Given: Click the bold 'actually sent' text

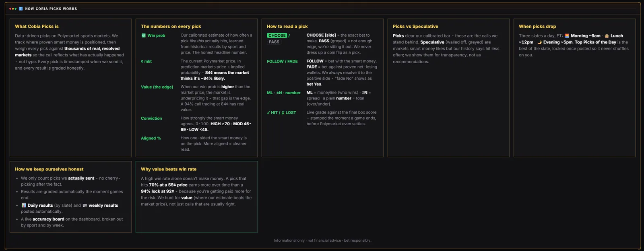Looking at the screenshot, I should 81,178.
